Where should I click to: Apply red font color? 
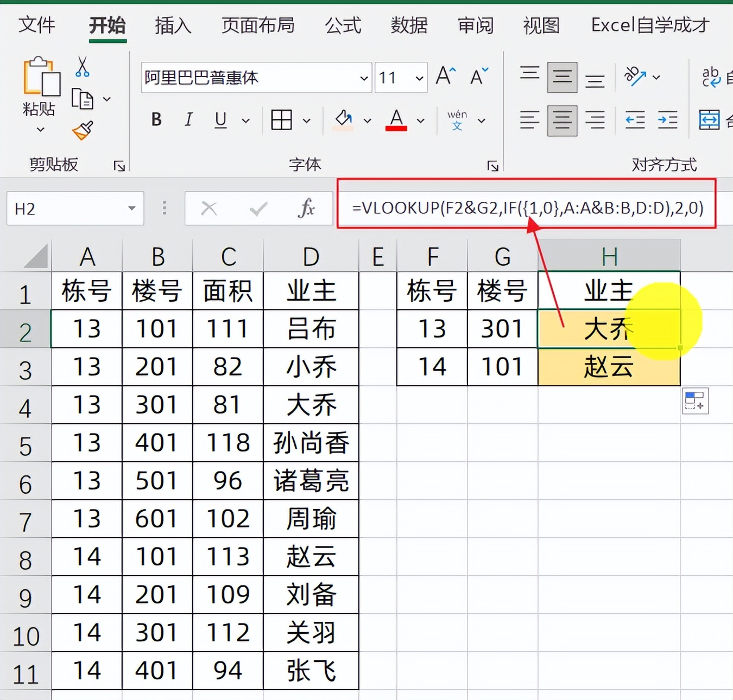point(396,119)
